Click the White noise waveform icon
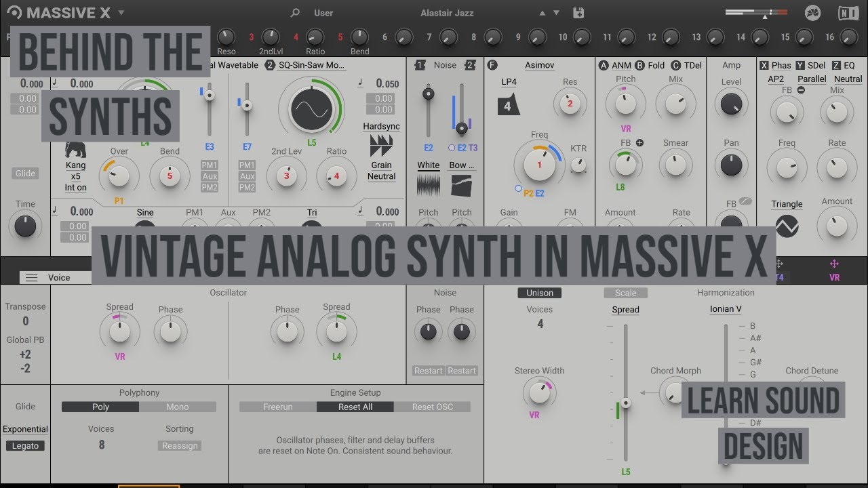 pyautogui.click(x=428, y=186)
